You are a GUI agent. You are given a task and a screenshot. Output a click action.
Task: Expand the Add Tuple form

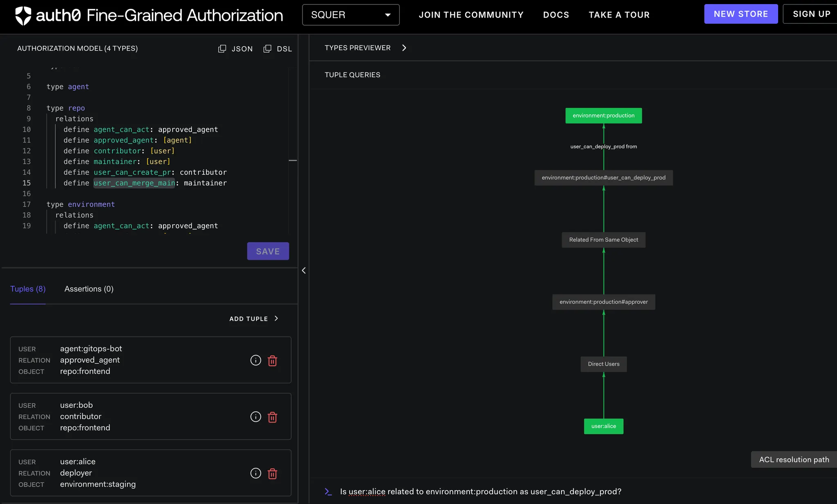(254, 319)
